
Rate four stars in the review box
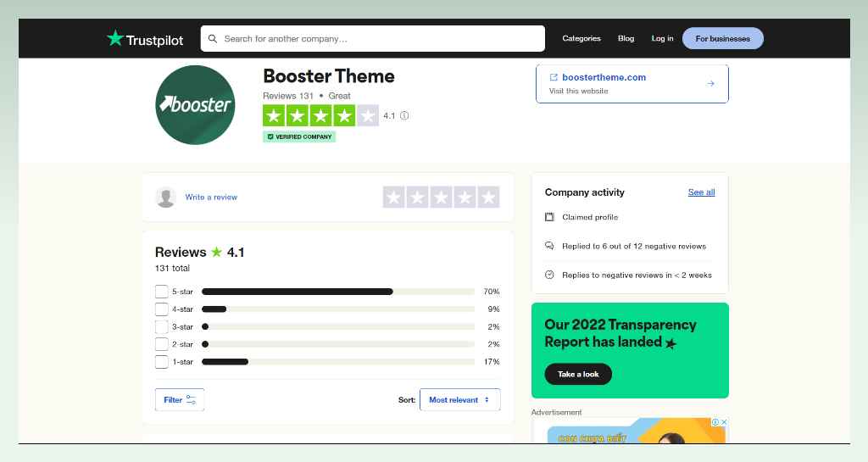[x=465, y=197]
